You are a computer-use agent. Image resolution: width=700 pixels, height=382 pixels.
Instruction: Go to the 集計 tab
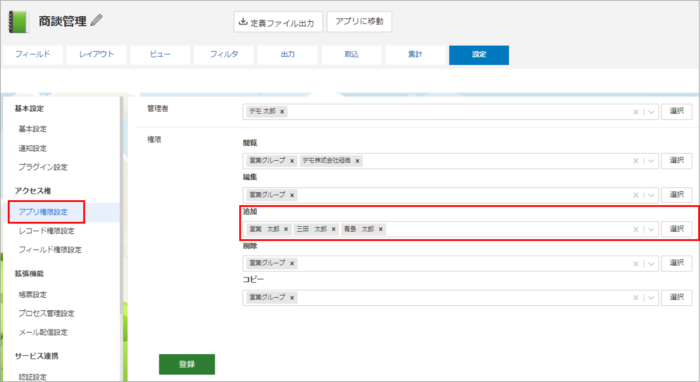click(415, 54)
